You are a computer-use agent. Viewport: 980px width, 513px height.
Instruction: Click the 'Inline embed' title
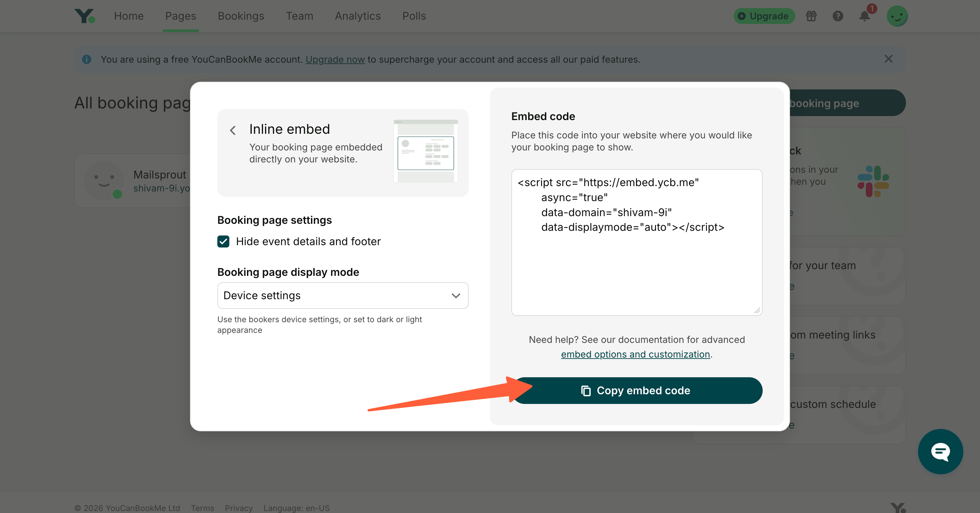290,129
